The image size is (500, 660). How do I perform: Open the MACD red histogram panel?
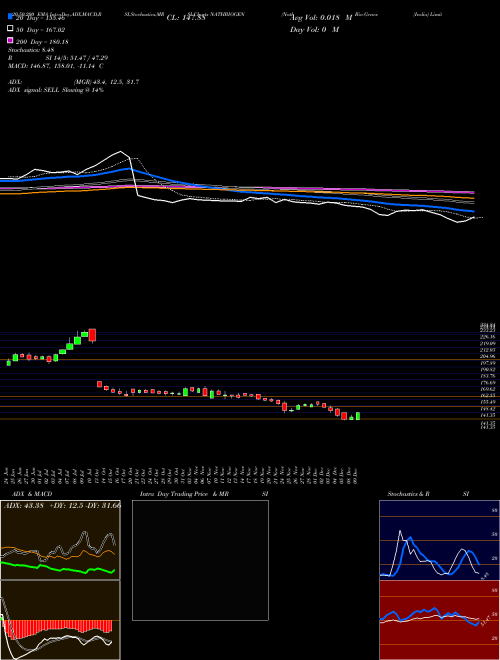click(x=60, y=620)
